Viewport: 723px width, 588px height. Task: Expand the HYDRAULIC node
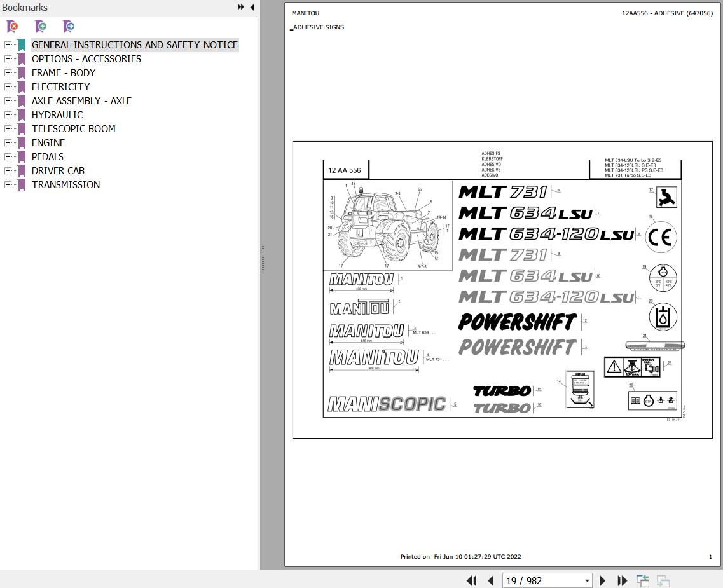[8, 115]
